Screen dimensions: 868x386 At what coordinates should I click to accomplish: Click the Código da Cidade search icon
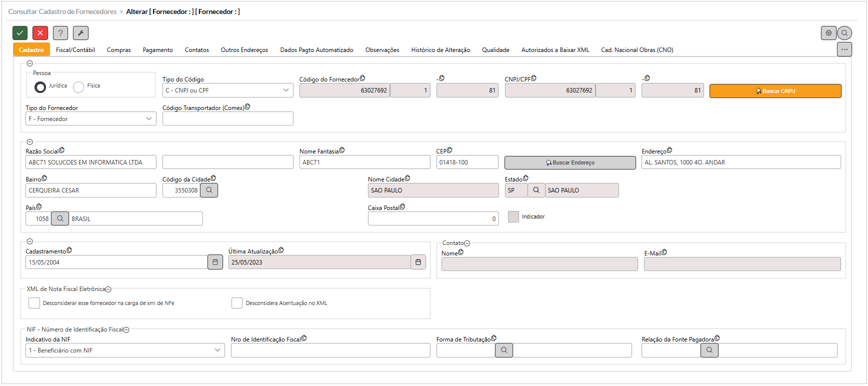pos(209,190)
